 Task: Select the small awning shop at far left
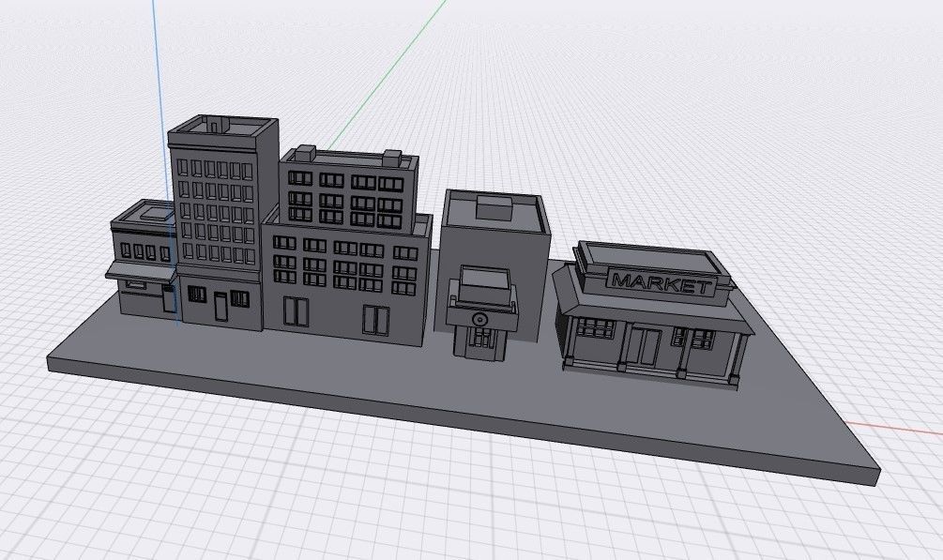[x=143, y=259]
